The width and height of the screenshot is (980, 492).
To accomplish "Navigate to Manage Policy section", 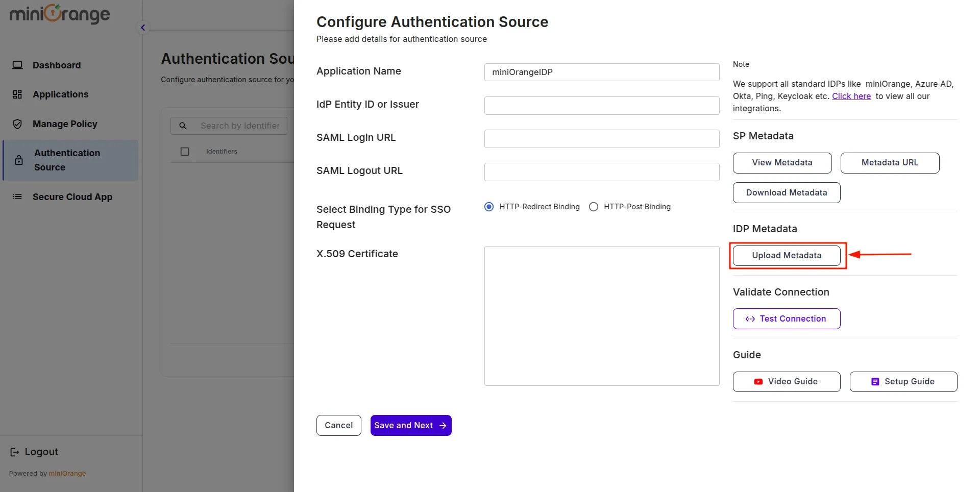I will 64,124.
